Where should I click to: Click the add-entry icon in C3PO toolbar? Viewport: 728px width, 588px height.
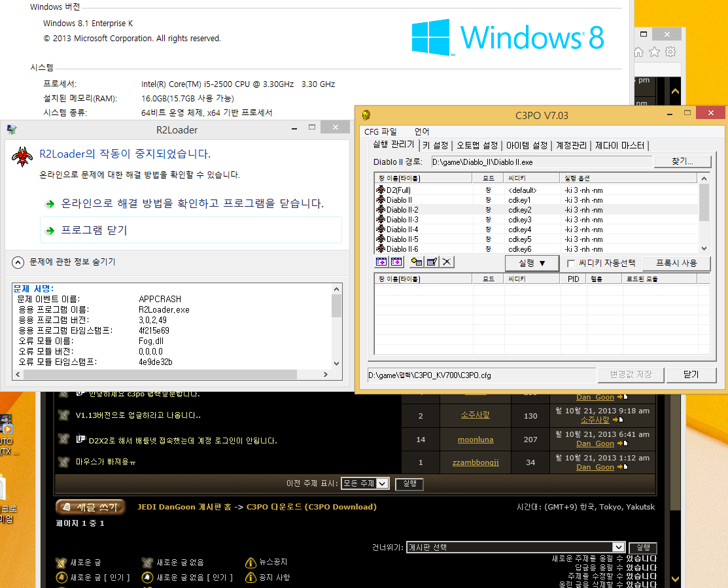[x=417, y=262]
